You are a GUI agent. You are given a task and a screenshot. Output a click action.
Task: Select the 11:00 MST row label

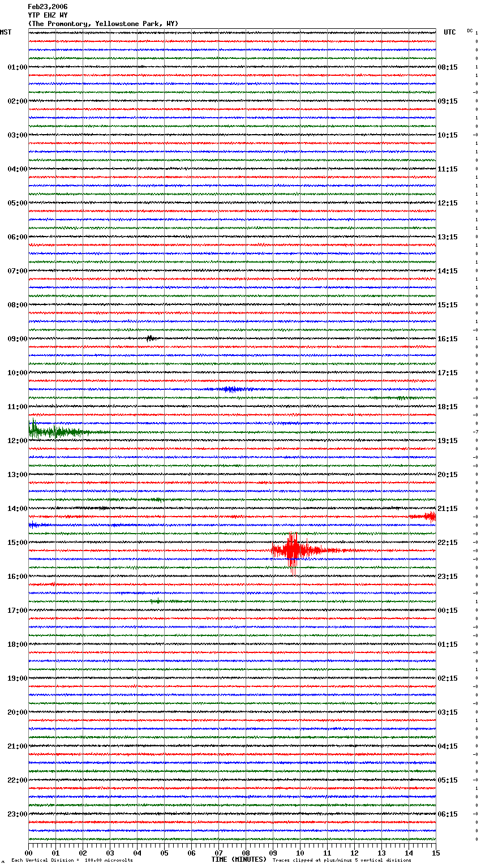point(17,407)
